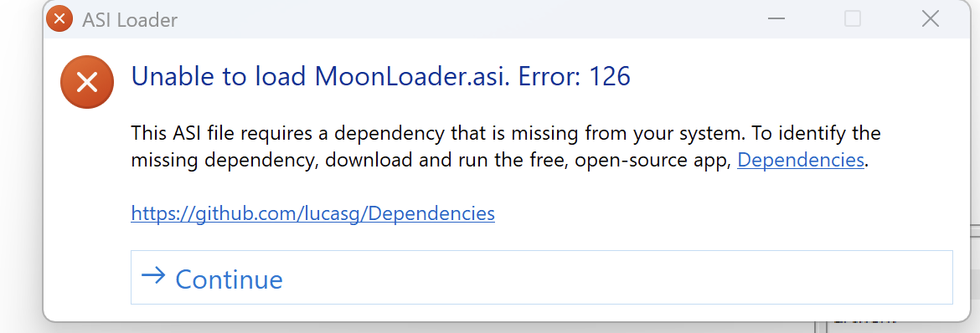Image resolution: width=980 pixels, height=333 pixels.
Task: Click the large red error X icon
Action: point(87,81)
